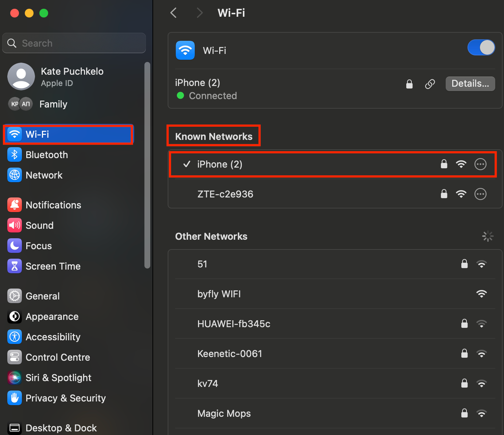This screenshot has width=504, height=435.
Task: Click the back navigation chevron
Action: tap(174, 13)
